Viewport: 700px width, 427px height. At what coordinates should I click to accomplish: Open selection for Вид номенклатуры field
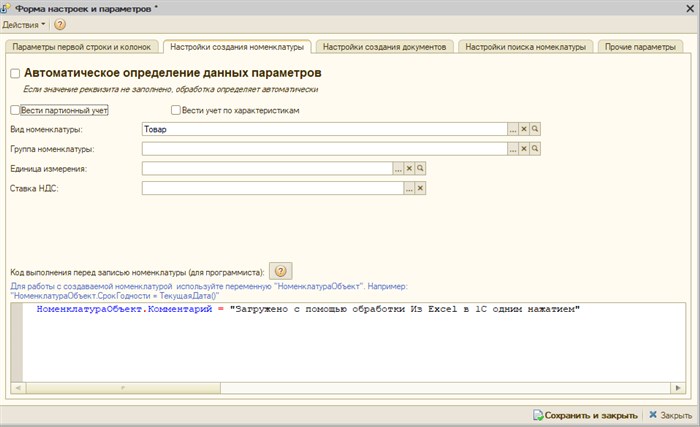pyautogui.click(x=512, y=129)
